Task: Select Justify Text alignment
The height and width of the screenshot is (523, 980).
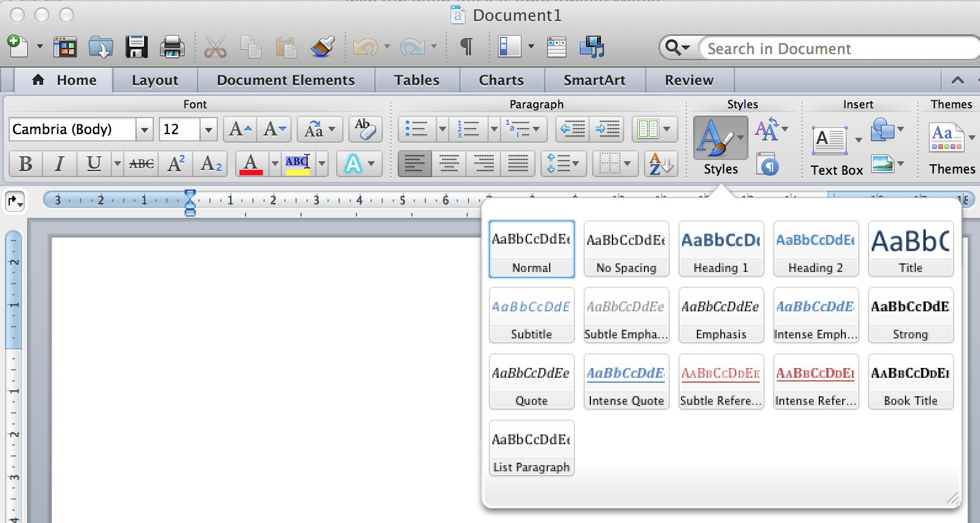Action: 518,164
